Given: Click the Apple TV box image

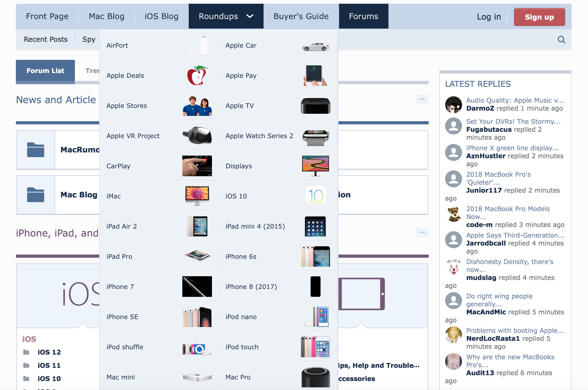Looking at the screenshot, I should pos(315,106).
